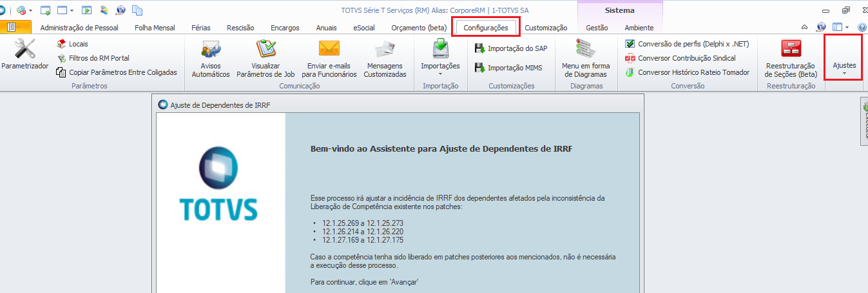Click the color palette theme icon

[x=104, y=10]
